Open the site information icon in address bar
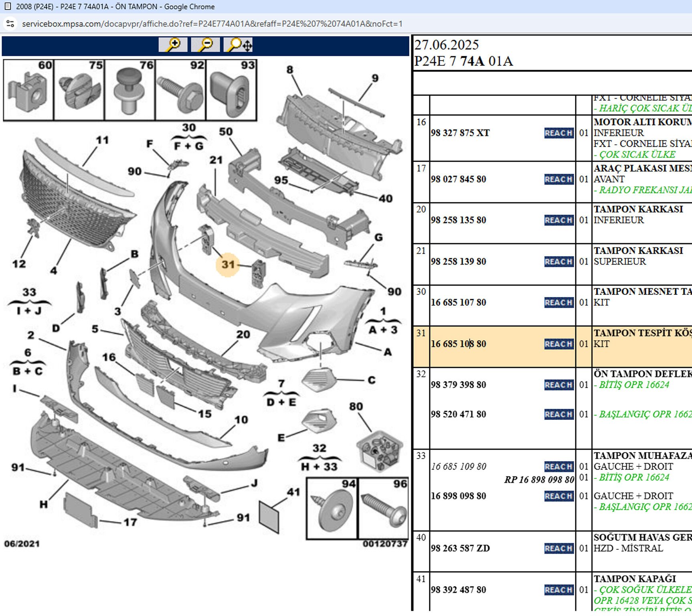This screenshot has width=692, height=616. pos(10,24)
